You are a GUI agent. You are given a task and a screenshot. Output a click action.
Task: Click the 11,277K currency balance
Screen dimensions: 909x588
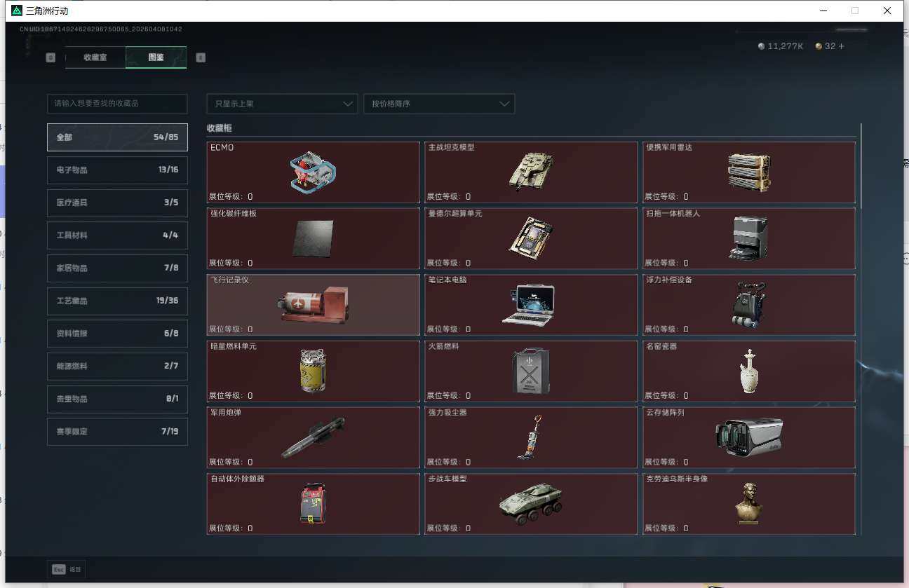click(781, 46)
